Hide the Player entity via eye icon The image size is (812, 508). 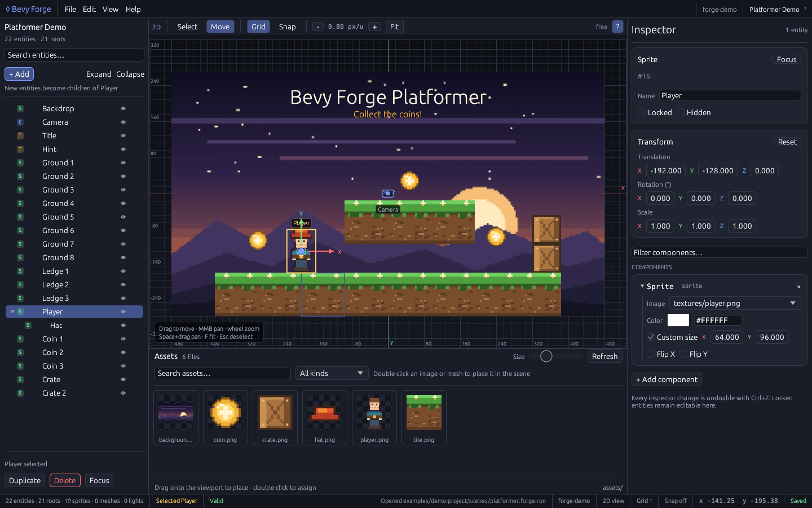point(123,312)
